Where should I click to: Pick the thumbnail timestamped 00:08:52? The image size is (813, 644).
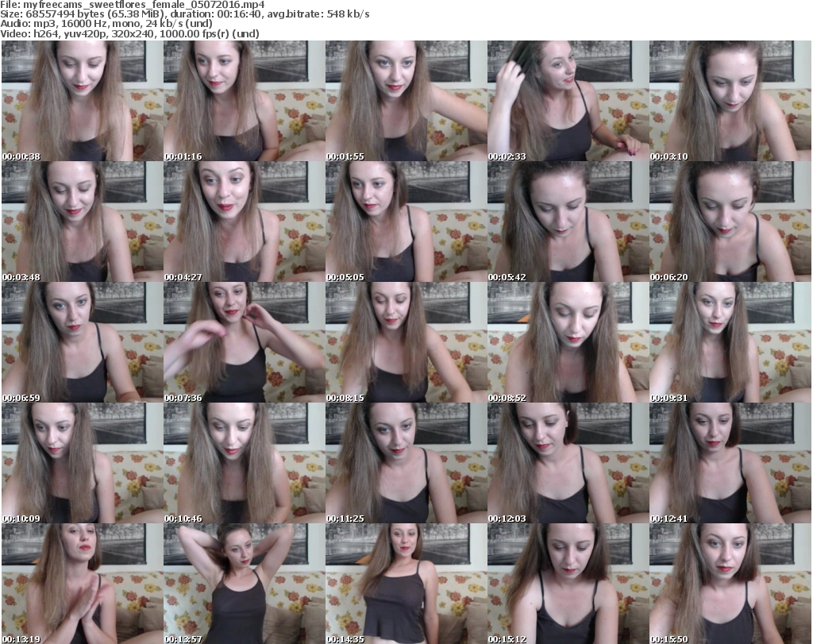568,343
